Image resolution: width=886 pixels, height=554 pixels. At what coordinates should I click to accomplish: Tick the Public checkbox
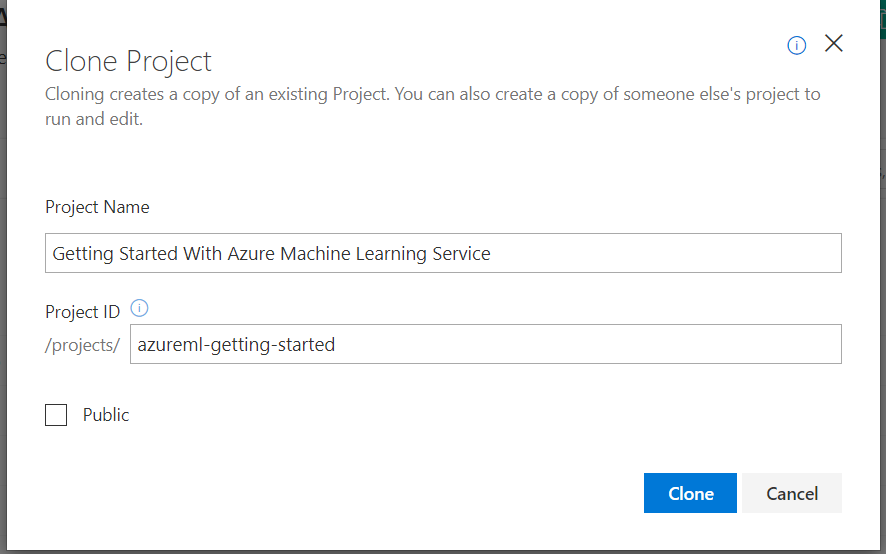[x=56, y=415]
